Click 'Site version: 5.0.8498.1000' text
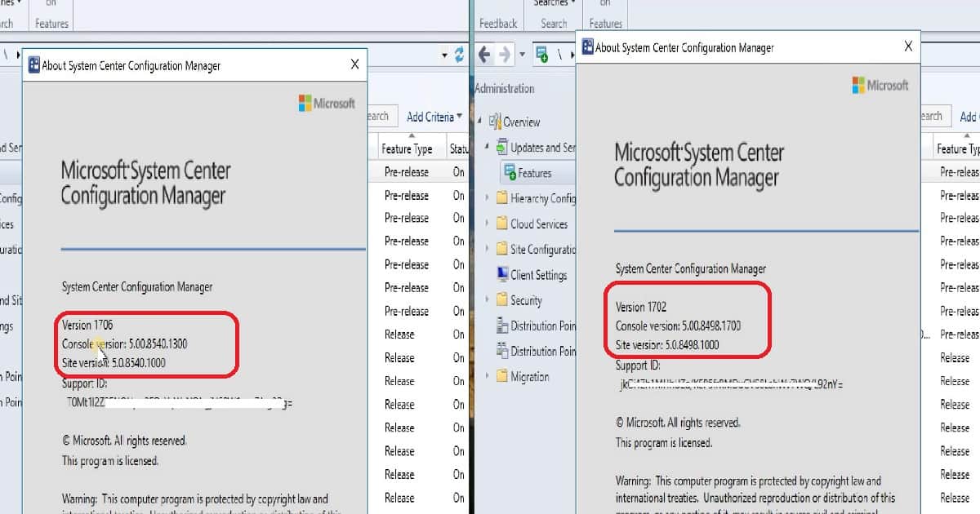 coord(667,344)
